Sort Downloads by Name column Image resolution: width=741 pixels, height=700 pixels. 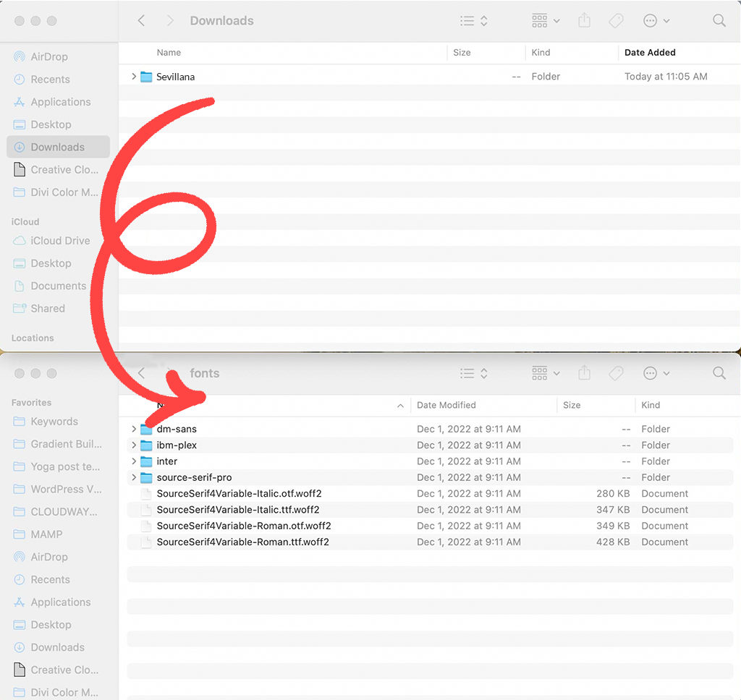[169, 53]
